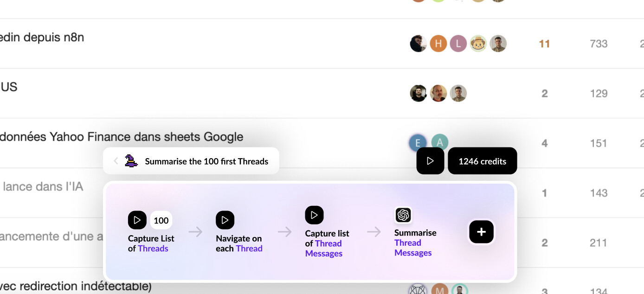The width and height of the screenshot is (644, 294).
Task: Click the play icon above Navigate on each Thread
Action: 225,220
